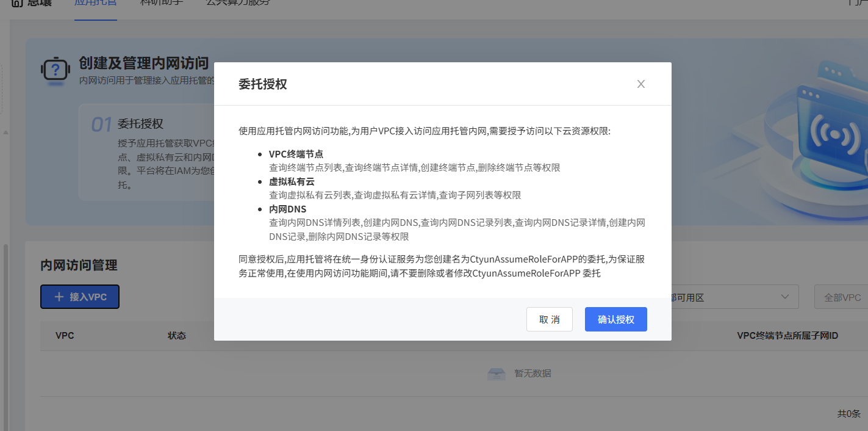Click the 委托授权 dialog title
The width and height of the screenshot is (868, 431).
coord(263,84)
